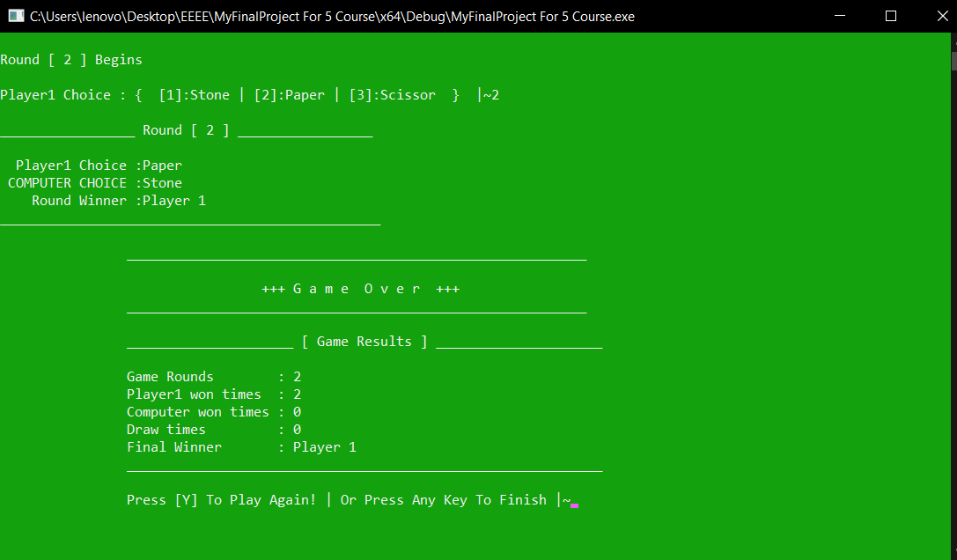Click the [ Game Results ] header
The width and height of the screenshot is (957, 560).
pyautogui.click(x=365, y=341)
